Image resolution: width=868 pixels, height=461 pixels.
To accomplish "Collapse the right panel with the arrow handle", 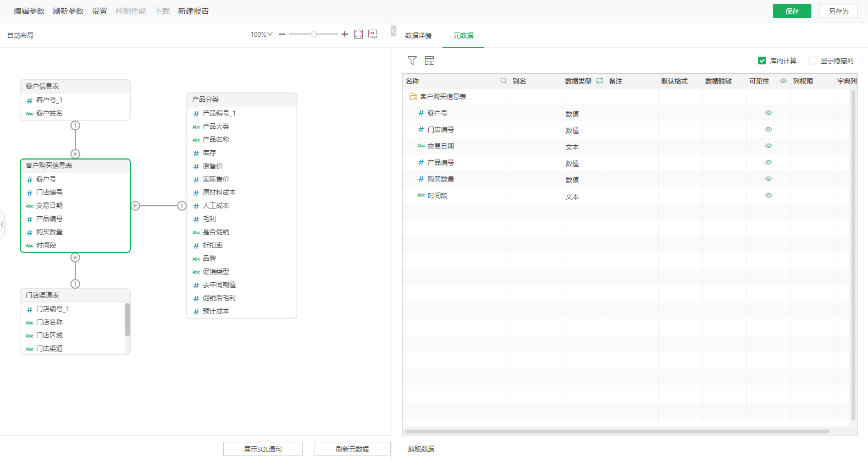I will click(x=394, y=31).
